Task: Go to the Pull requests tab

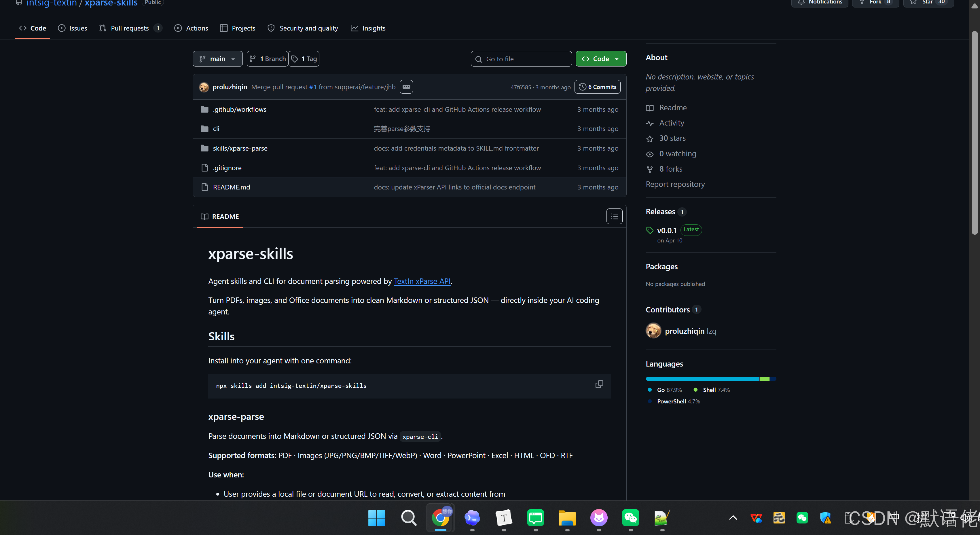Action: 130,28
